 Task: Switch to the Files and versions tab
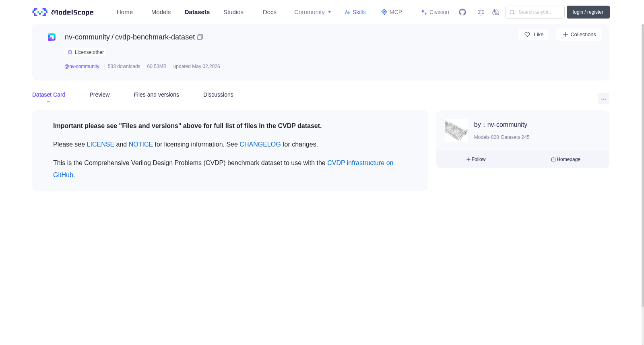point(156,95)
